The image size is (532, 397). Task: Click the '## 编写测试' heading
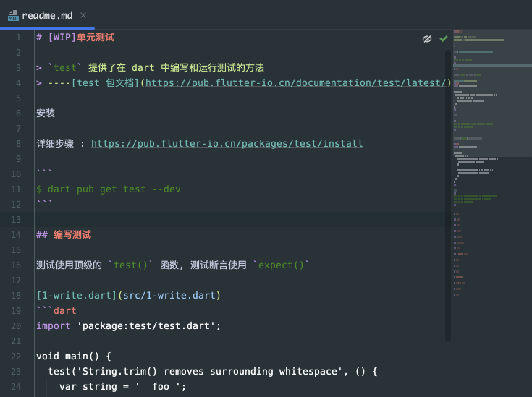(64, 234)
